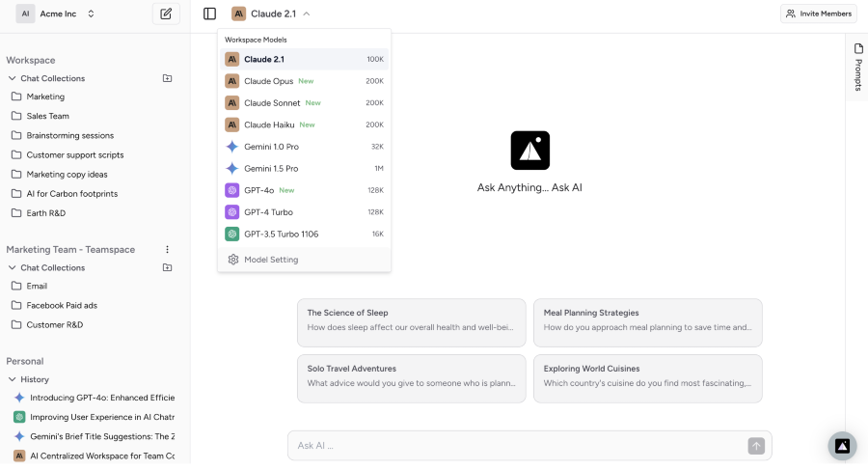Image resolution: width=868 pixels, height=470 pixels.
Task: Collapse the History section
Action: pyautogui.click(x=12, y=379)
